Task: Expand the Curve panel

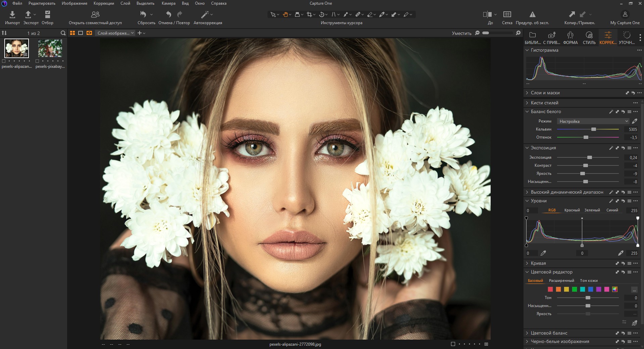Action: [x=527, y=263]
